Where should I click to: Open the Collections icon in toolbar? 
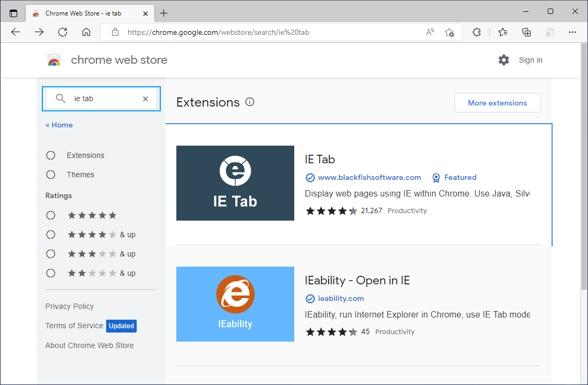coord(526,32)
